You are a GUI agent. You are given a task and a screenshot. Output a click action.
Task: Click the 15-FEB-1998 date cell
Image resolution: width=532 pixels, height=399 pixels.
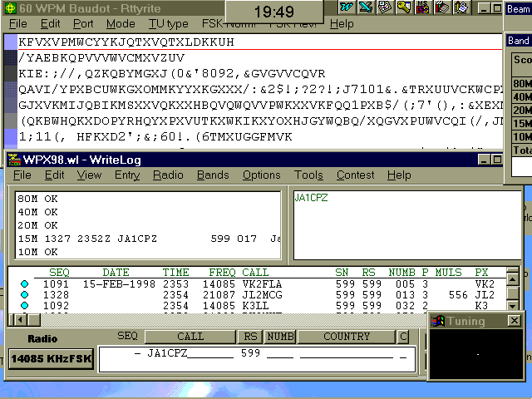pyautogui.click(x=119, y=284)
